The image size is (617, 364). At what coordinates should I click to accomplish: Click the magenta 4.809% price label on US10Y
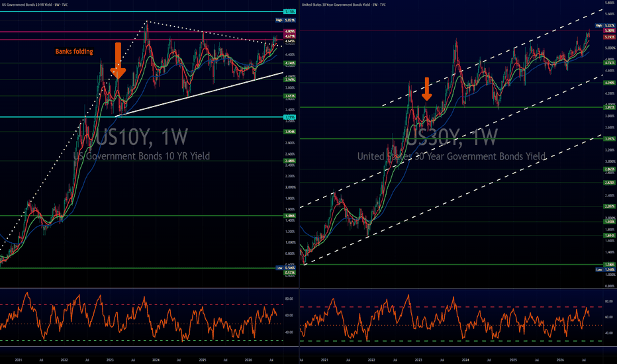tap(289, 32)
